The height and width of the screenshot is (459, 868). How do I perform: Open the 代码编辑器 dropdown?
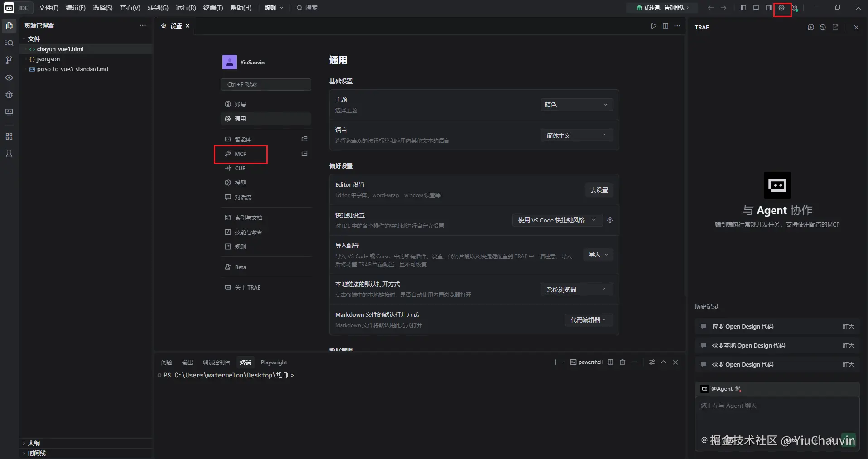[588, 320]
